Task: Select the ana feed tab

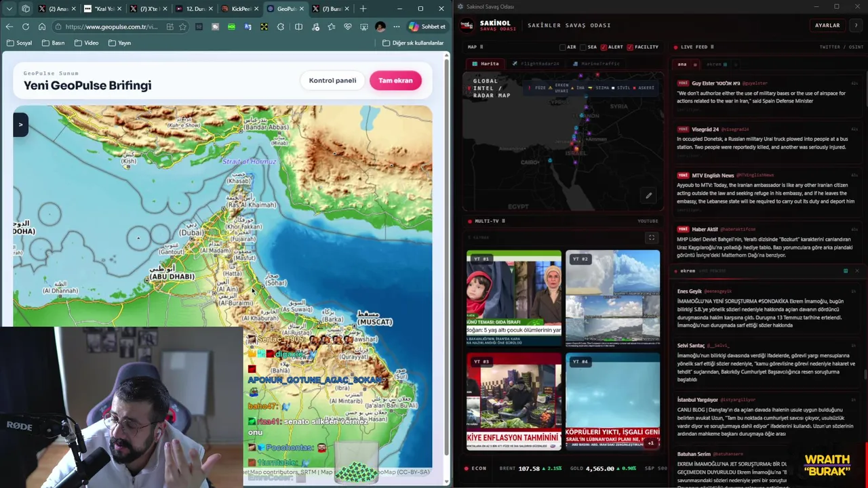Action: 682,64
